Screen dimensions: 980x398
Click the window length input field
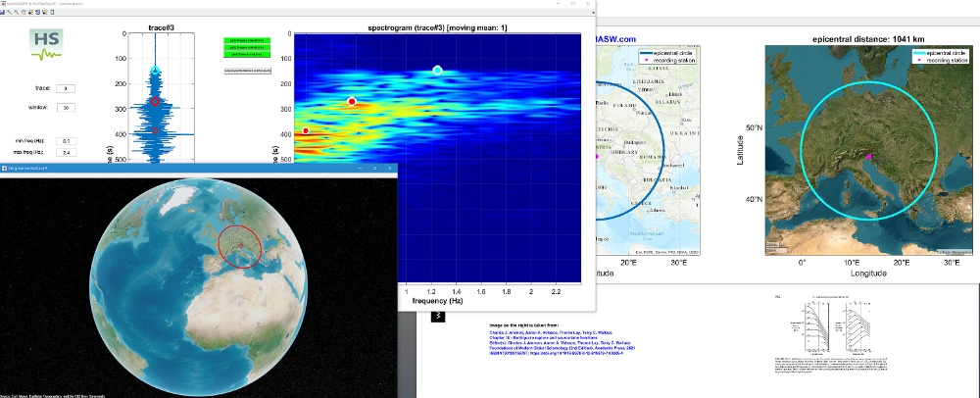66,108
